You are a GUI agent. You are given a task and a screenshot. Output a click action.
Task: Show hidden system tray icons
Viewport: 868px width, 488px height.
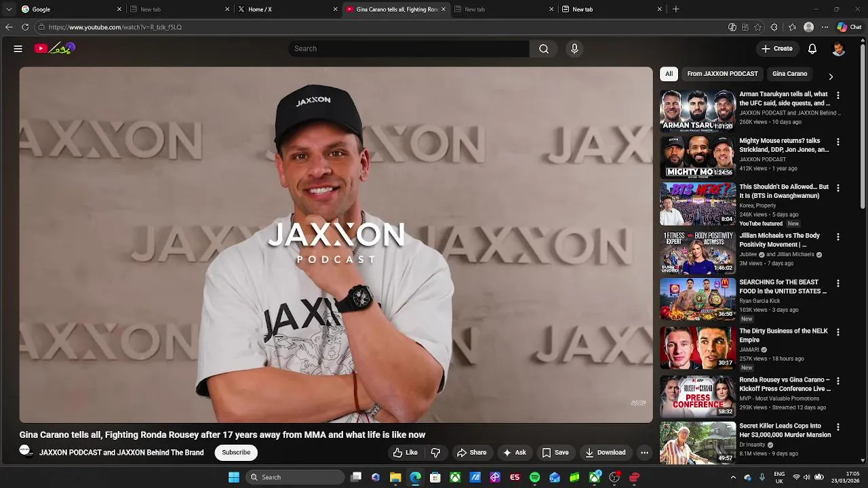[x=733, y=477]
